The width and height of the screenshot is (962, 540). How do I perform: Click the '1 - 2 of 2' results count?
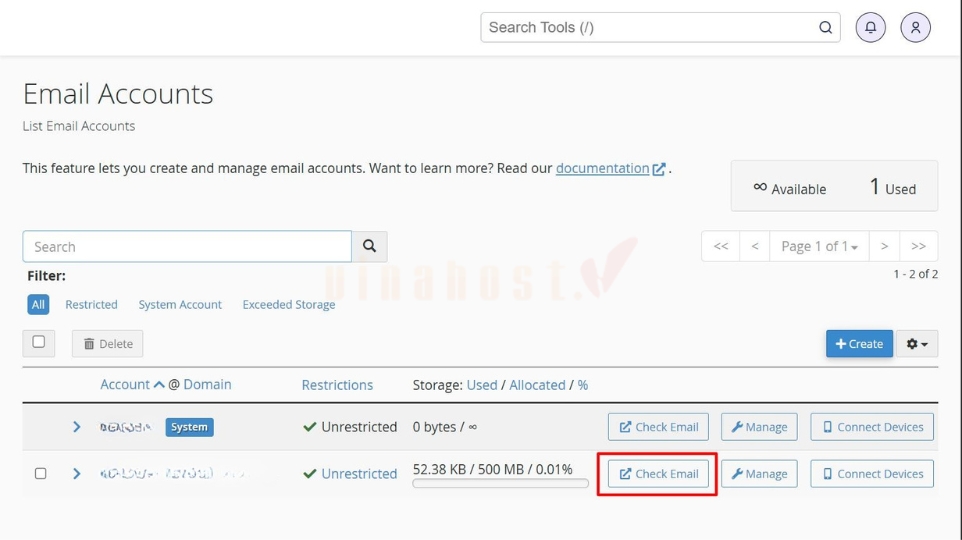click(915, 274)
